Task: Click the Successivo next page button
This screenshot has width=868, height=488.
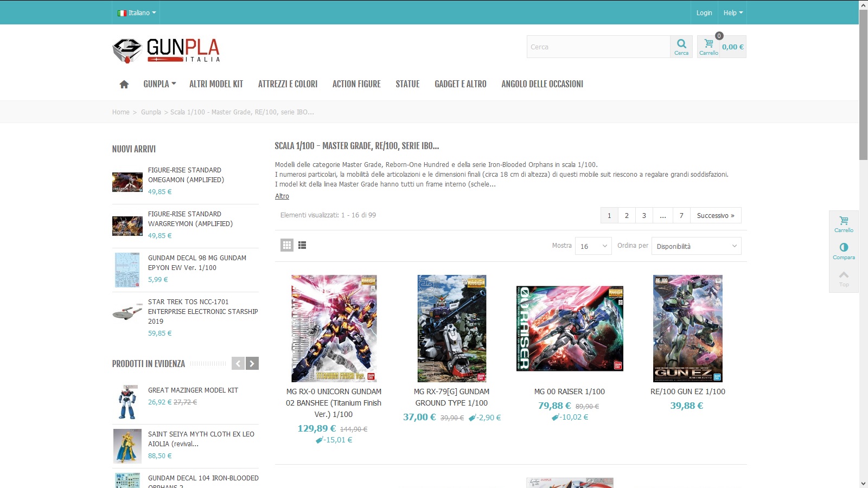Action: (x=716, y=215)
